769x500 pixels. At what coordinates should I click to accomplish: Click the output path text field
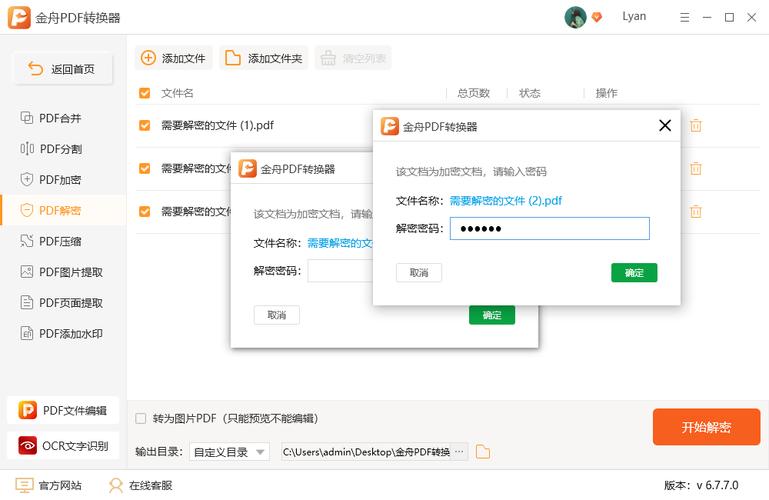click(366, 452)
